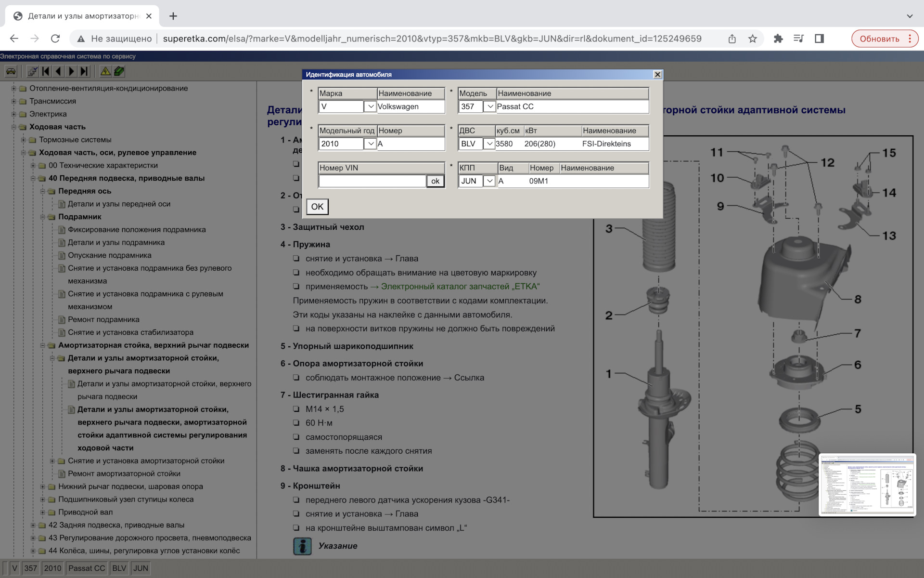Open the Марка dropdown showing V

370,106
